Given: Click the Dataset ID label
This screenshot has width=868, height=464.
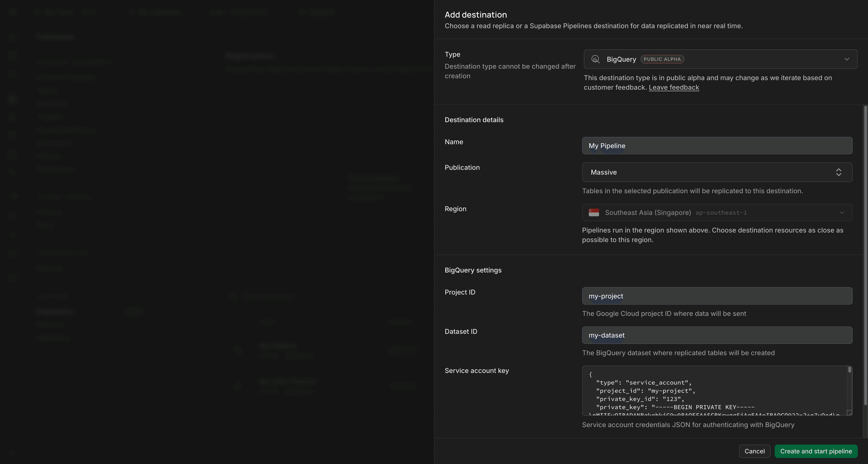Looking at the screenshot, I should [x=461, y=332].
